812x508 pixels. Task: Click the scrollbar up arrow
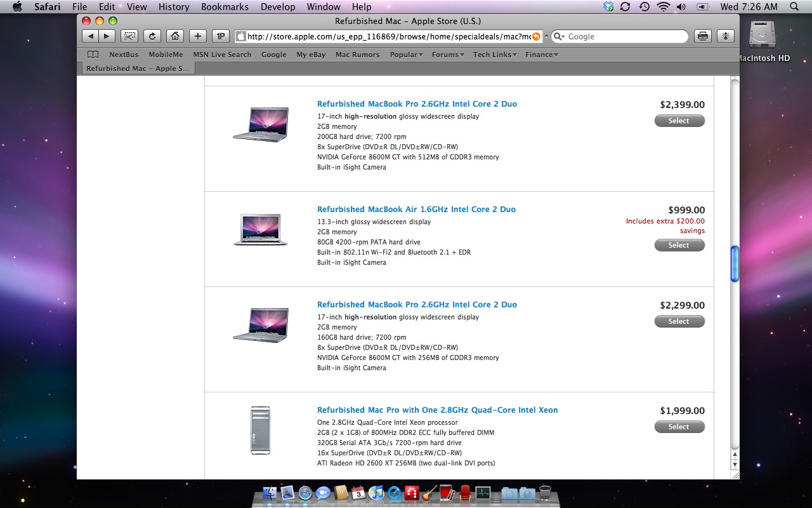point(735,455)
